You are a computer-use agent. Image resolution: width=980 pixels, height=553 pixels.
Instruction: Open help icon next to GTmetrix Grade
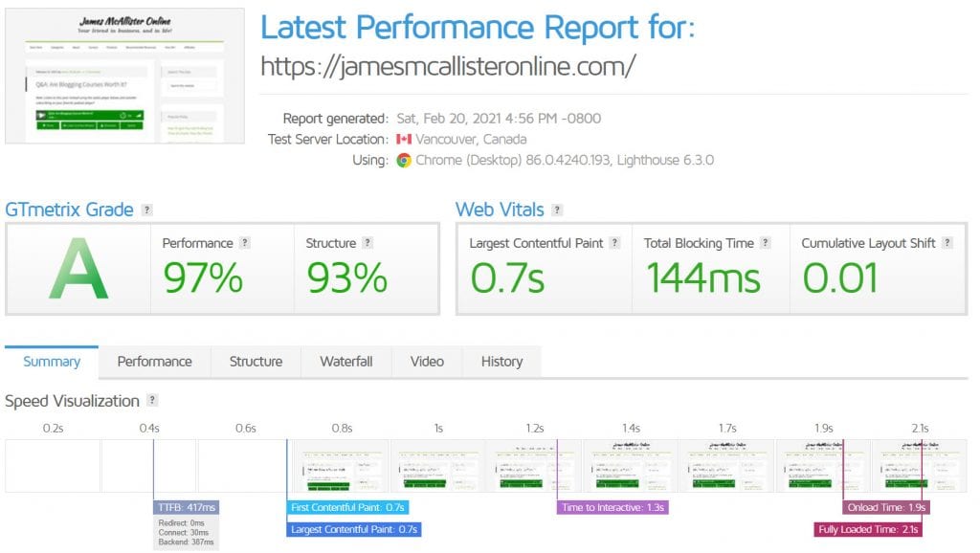(x=146, y=210)
